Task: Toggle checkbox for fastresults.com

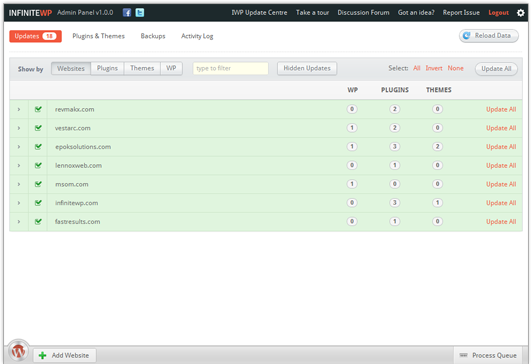Action: coord(38,221)
